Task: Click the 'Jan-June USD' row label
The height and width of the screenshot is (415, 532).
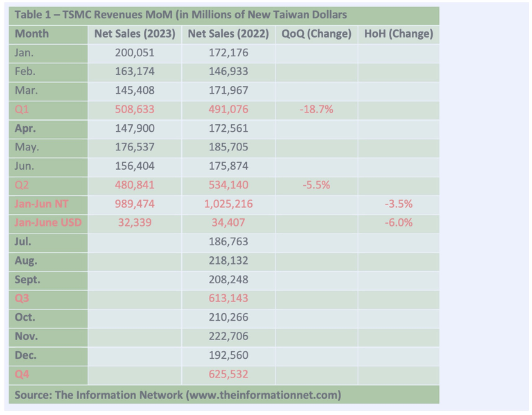Action: point(48,223)
